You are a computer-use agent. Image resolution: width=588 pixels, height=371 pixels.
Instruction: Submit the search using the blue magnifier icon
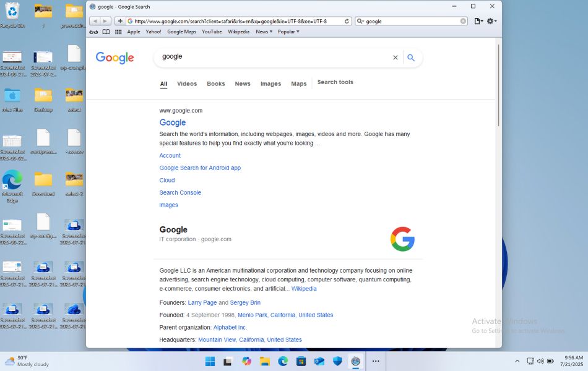pyautogui.click(x=411, y=57)
